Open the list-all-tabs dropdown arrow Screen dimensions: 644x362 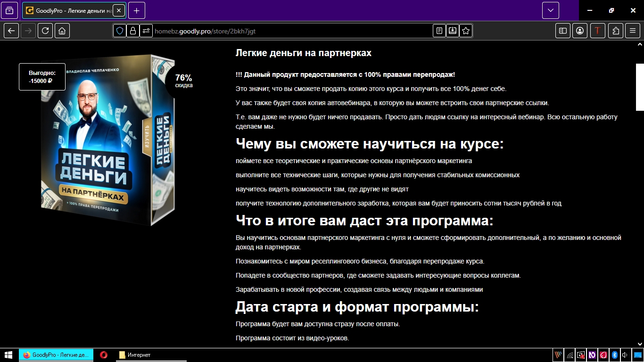point(550,10)
